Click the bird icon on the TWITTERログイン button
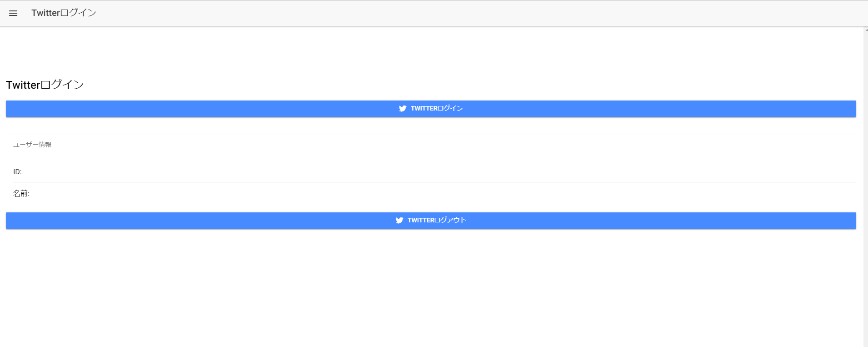This screenshot has height=347, width=868. pos(403,109)
